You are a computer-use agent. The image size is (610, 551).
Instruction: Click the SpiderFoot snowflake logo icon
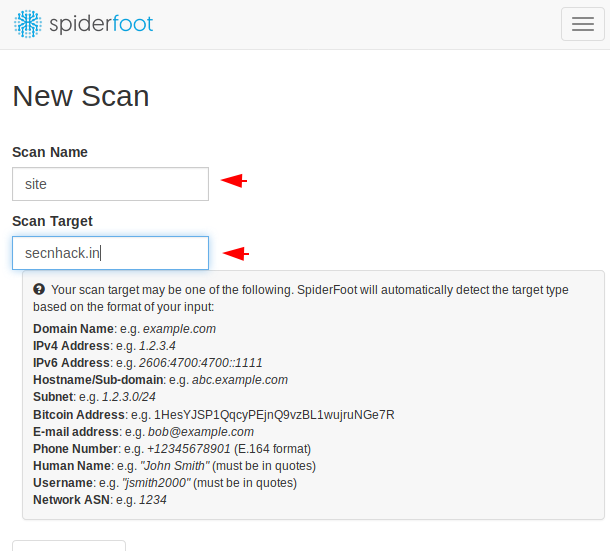(28, 24)
